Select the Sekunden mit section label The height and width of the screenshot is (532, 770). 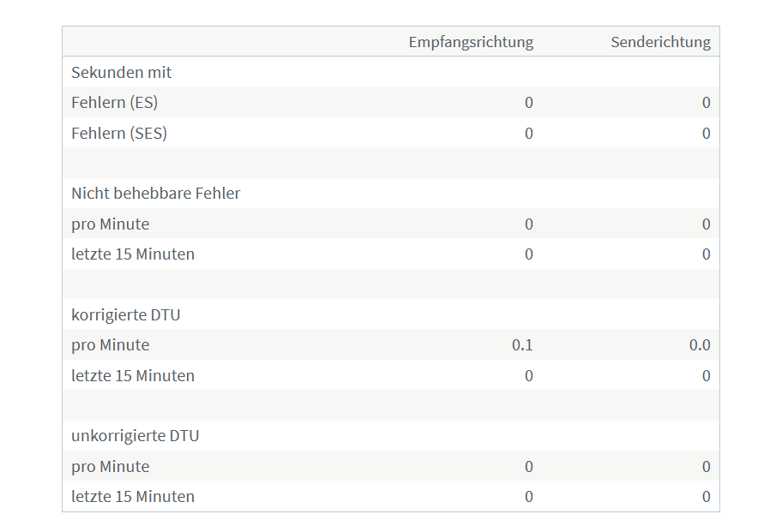121,73
